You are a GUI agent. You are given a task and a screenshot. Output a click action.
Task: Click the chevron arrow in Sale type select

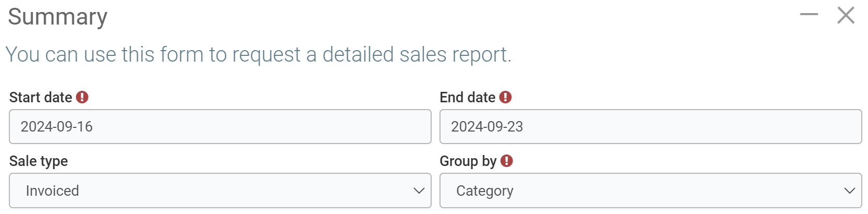pyautogui.click(x=419, y=191)
